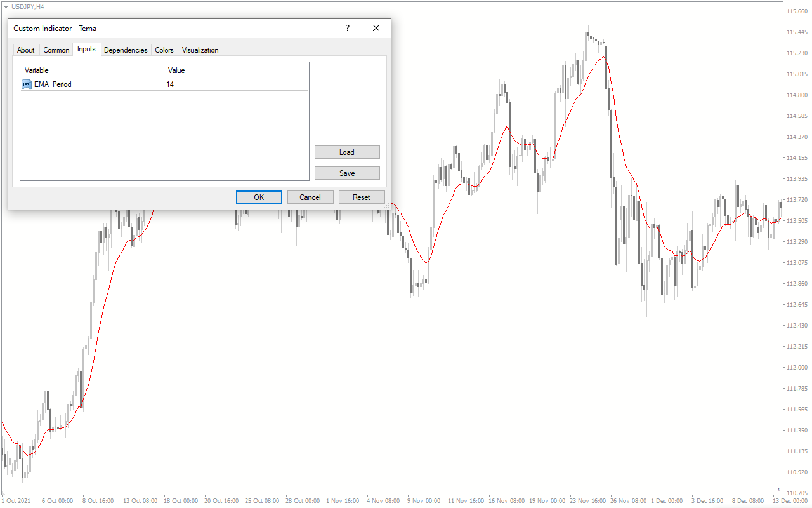Click the 1 Oct 2021 date label
Viewport: 812px width, 508px height.
(16, 501)
